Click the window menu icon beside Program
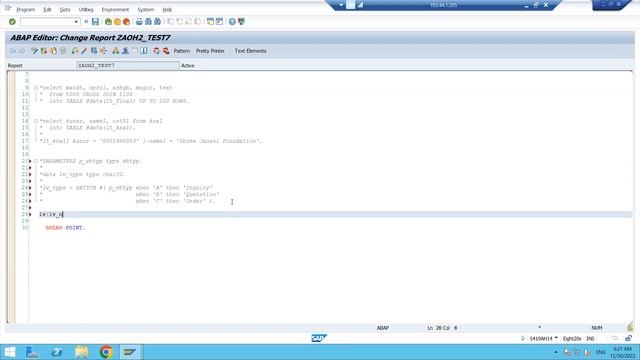Image resolution: width=640 pixels, height=360 pixels. click(8, 9)
